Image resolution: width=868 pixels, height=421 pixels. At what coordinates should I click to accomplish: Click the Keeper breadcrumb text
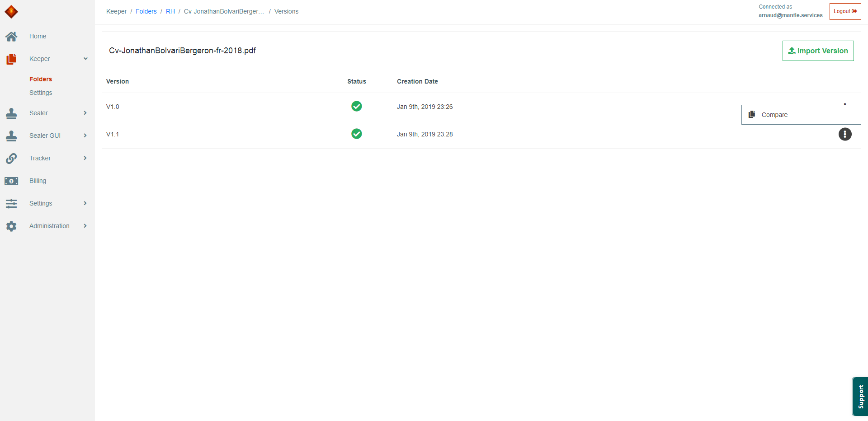(x=116, y=11)
